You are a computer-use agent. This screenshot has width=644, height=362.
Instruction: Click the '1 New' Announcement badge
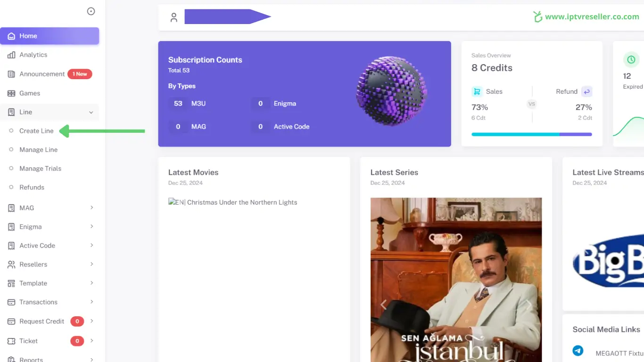(x=80, y=74)
